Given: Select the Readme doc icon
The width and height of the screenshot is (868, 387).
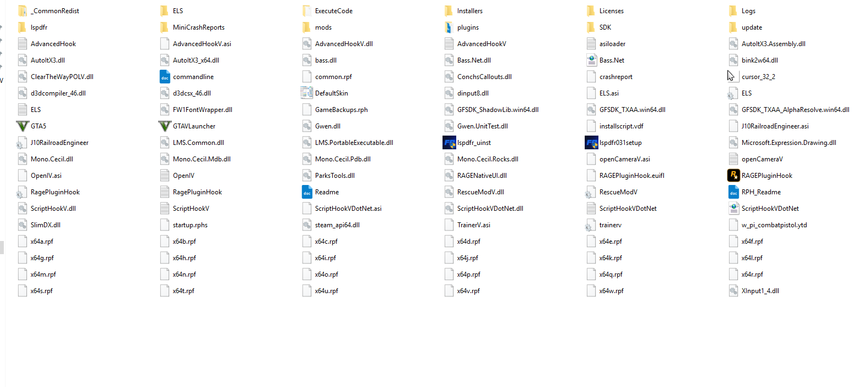Looking at the screenshot, I should coord(307,192).
